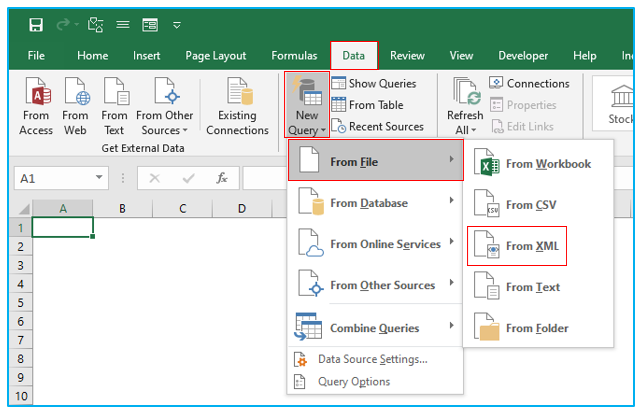
Task: Expand the From File submenu
Action: coord(376,160)
